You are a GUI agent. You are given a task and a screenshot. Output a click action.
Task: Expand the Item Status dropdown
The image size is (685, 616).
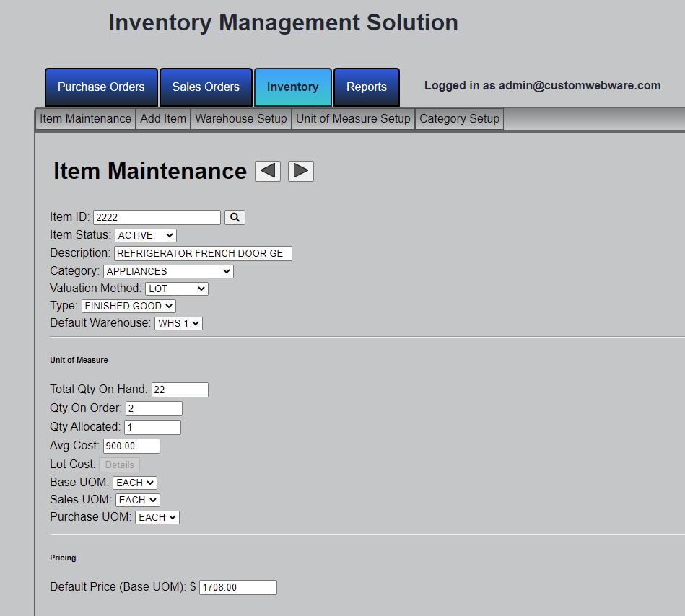(x=146, y=235)
